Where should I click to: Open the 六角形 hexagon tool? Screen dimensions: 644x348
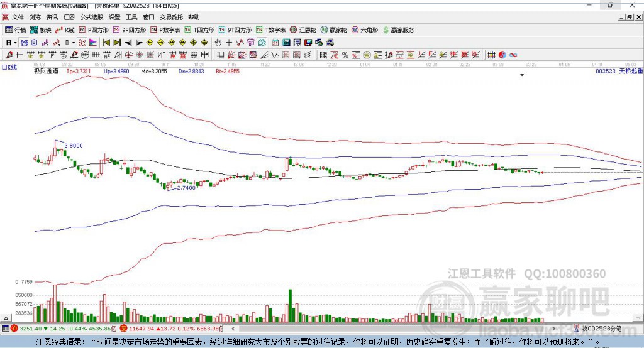point(365,30)
